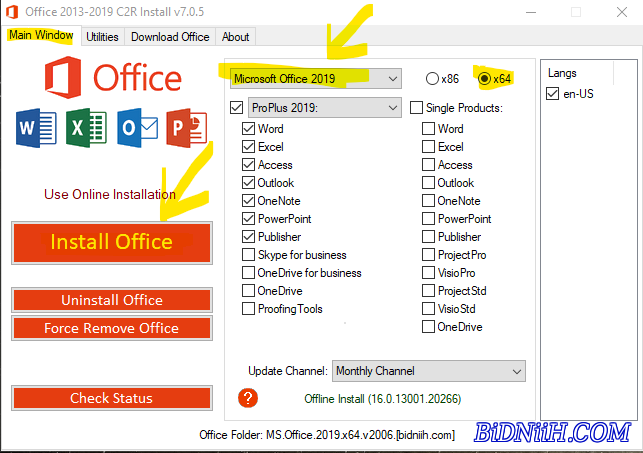The image size is (643, 453).
Task: Uncheck Excel under ProPlus 2019
Action: [x=249, y=147]
